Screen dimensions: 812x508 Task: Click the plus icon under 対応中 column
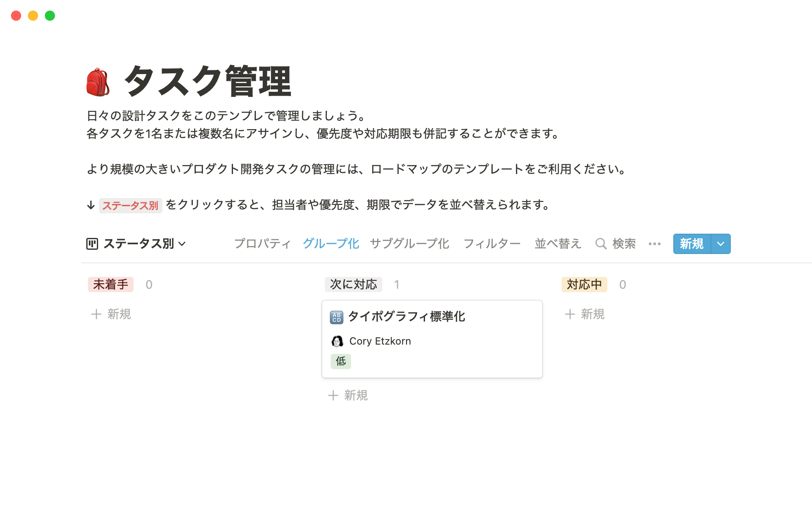[x=570, y=314]
